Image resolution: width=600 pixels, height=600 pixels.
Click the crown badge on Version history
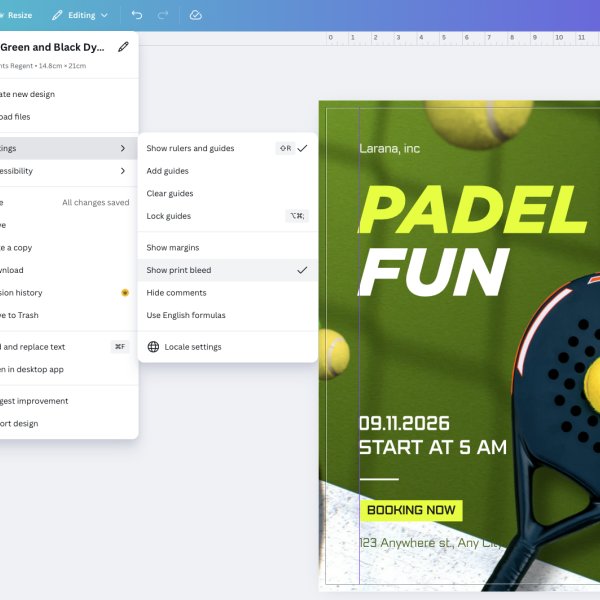(125, 293)
